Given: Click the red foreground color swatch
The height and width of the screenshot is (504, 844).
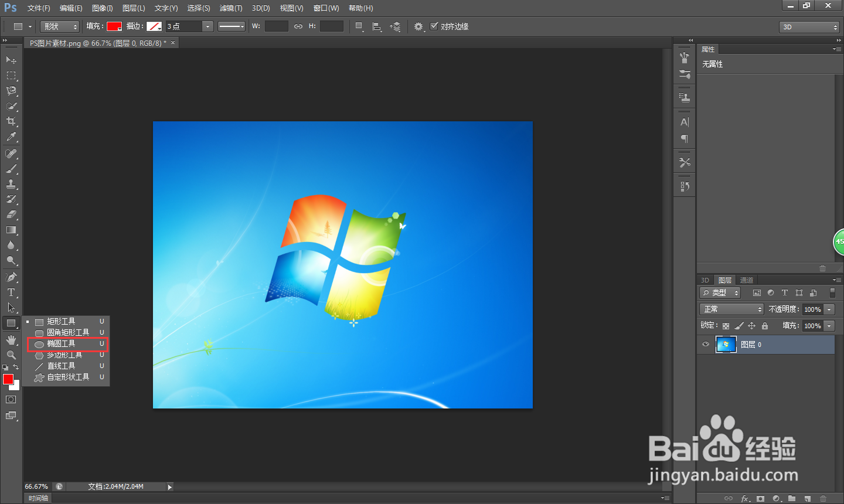Looking at the screenshot, I should pyautogui.click(x=8, y=379).
